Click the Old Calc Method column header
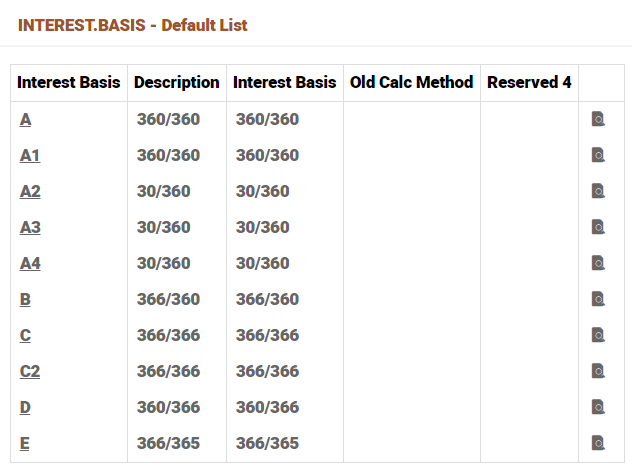This screenshot has width=632, height=471. (x=411, y=82)
